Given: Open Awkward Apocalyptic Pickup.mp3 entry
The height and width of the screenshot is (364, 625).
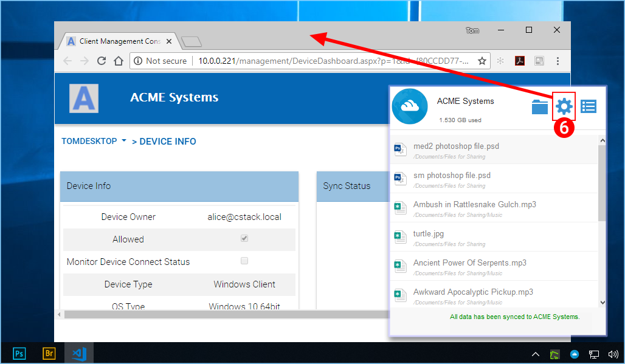Looking at the screenshot, I should pos(494,295).
